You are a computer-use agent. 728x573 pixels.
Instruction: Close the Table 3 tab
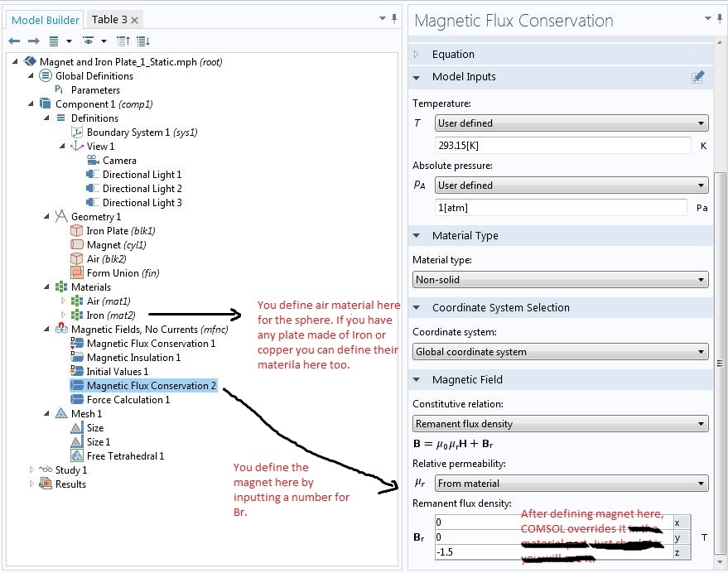point(135,19)
